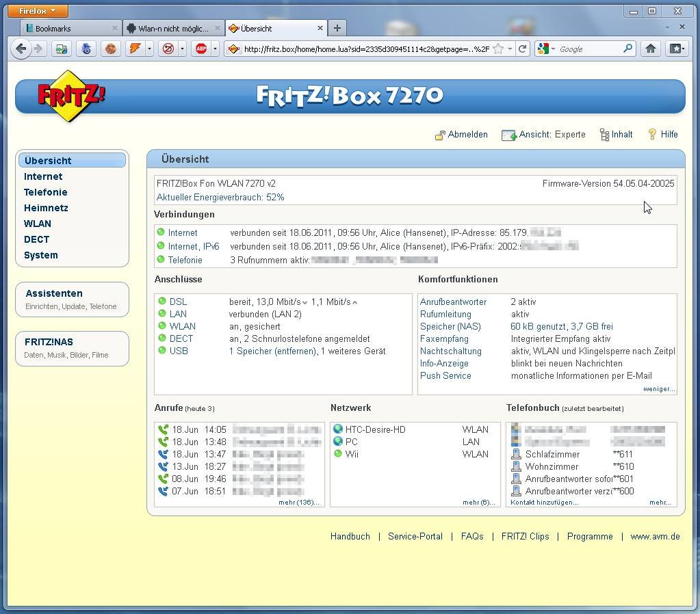Click Abmelden to log out
Screen dimensions: 700x614
pos(461,134)
